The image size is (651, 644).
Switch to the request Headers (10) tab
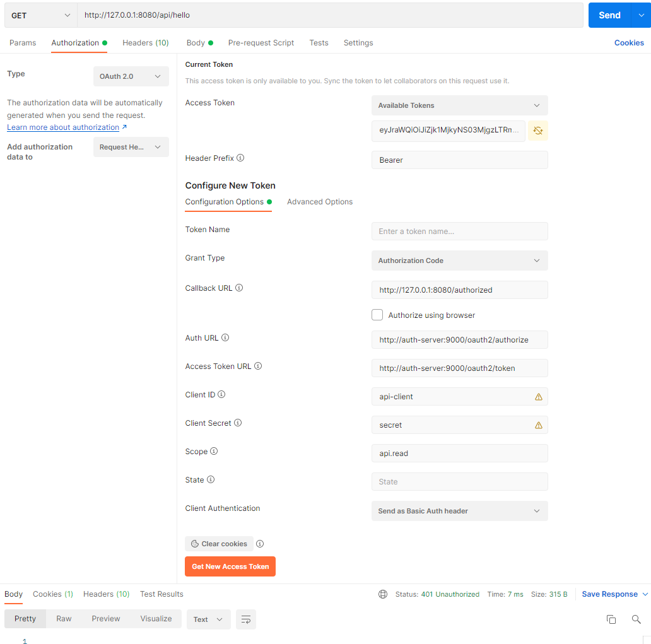point(146,43)
